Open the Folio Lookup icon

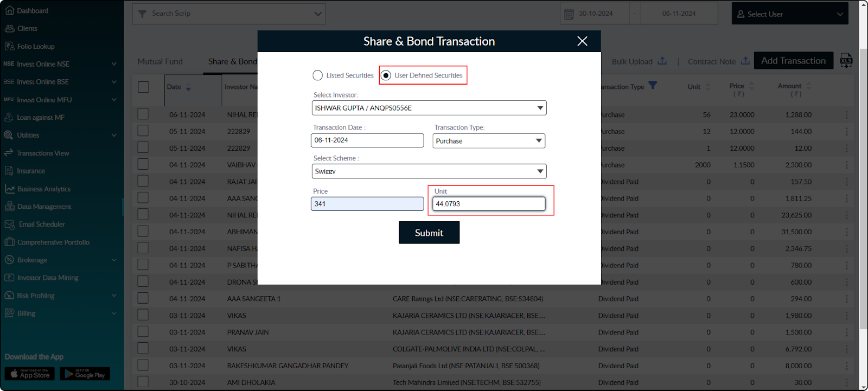9,46
